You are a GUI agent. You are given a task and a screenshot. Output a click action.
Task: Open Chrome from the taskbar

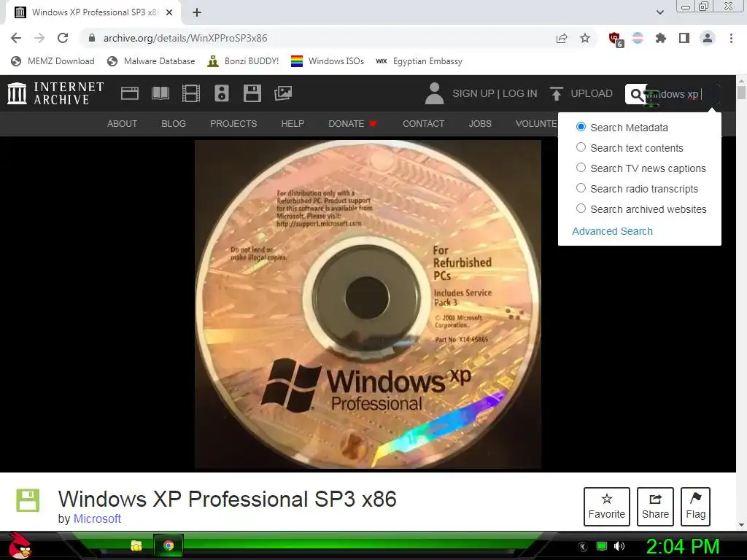click(x=169, y=545)
